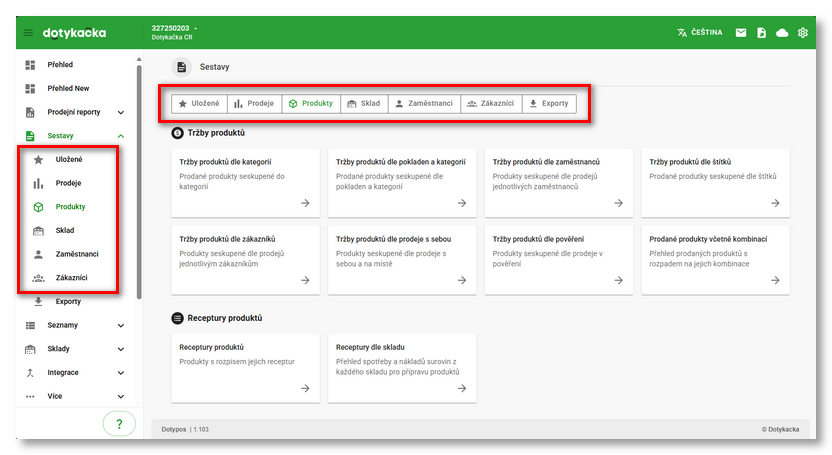Click the Sklad warehouse icon in sidebar

(38, 231)
